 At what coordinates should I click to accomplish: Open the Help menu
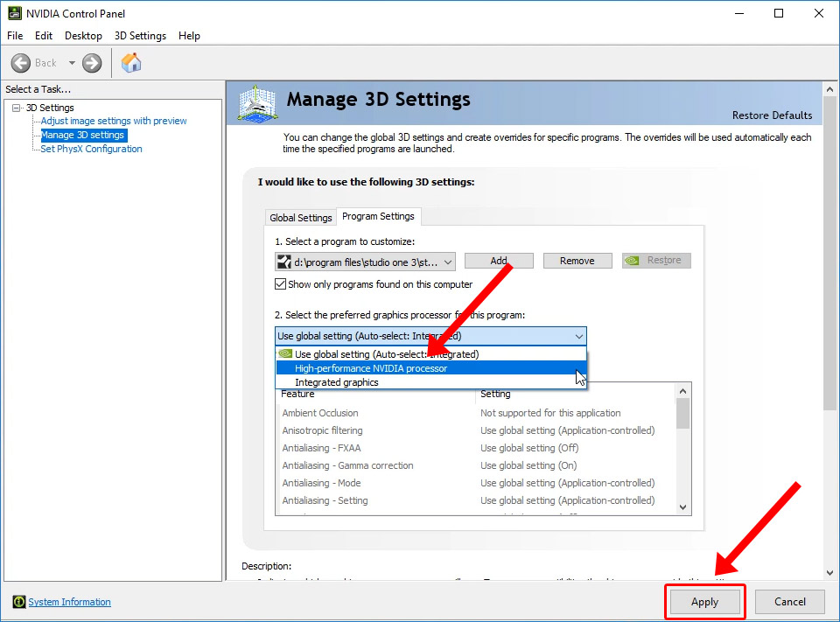pyautogui.click(x=189, y=36)
